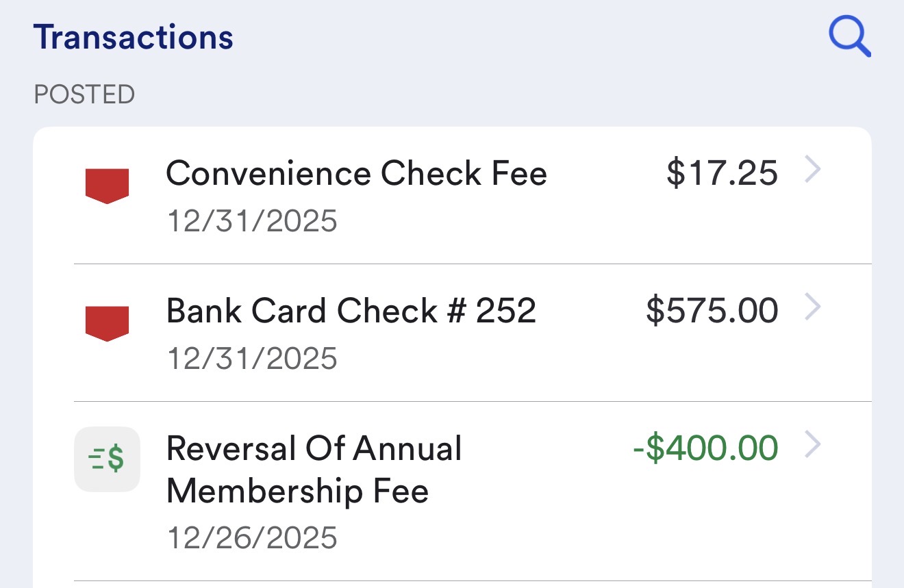The height and width of the screenshot is (588, 904).
Task: Click the green dollar reversal icon
Action: point(107,459)
